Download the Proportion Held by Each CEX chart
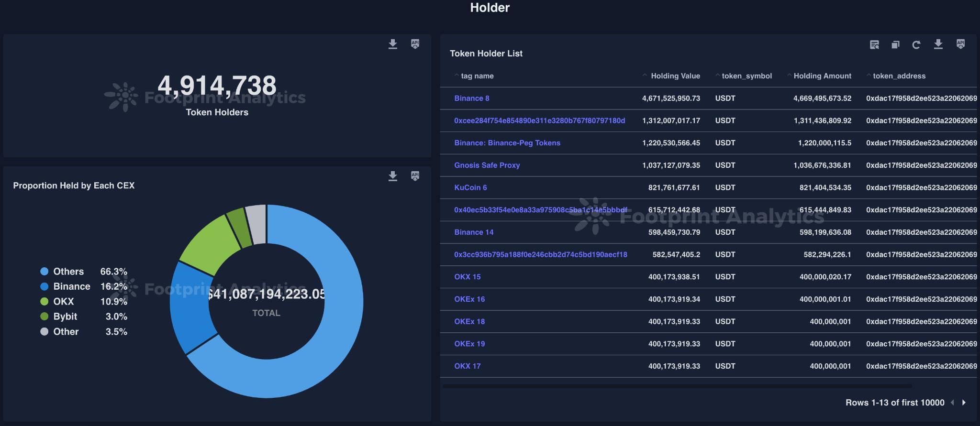 (x=393, y=176)
